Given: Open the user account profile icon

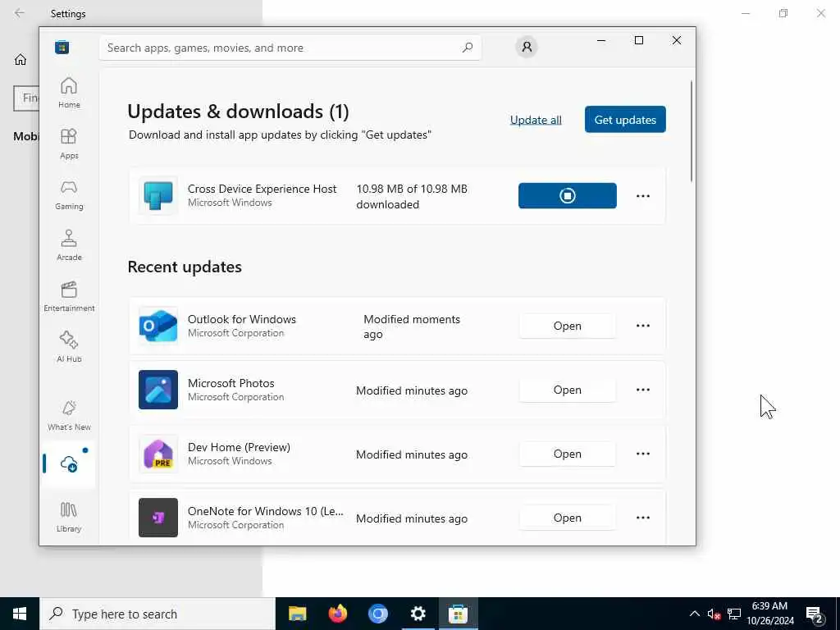Looking at the screenshot, I should tap(527, 47).
